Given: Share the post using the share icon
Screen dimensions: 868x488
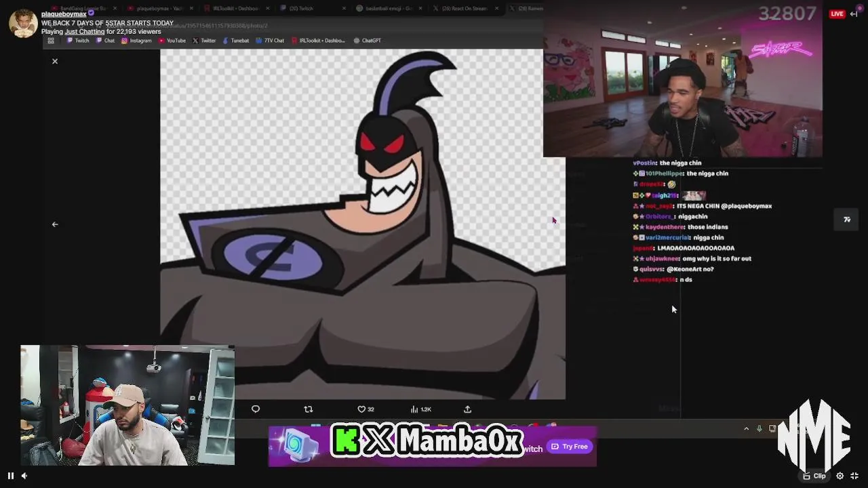Looking at the screenshot, I should pyautogui.click(x=467, y=409).
